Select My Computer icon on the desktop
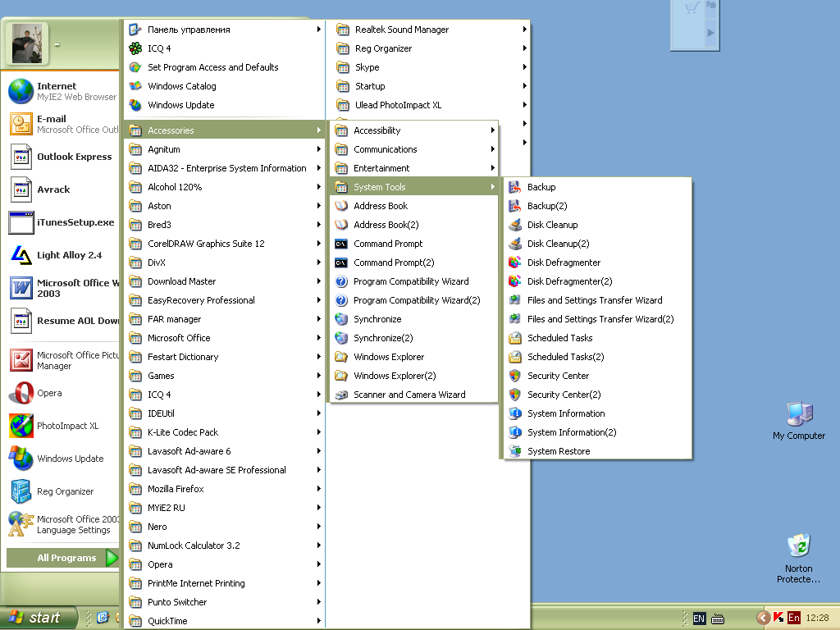 pyautogui.click(x=799, y=421)
